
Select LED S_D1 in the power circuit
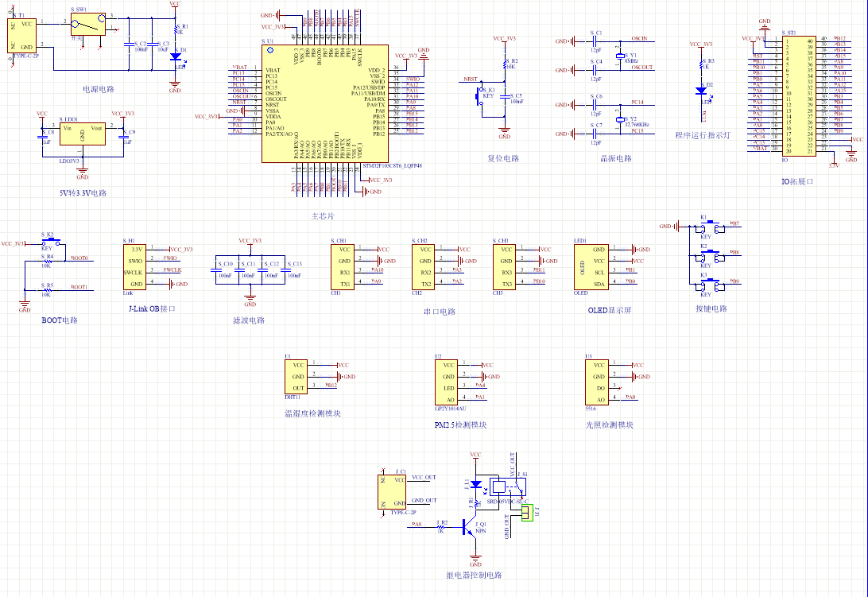click(x=176, y=56)
